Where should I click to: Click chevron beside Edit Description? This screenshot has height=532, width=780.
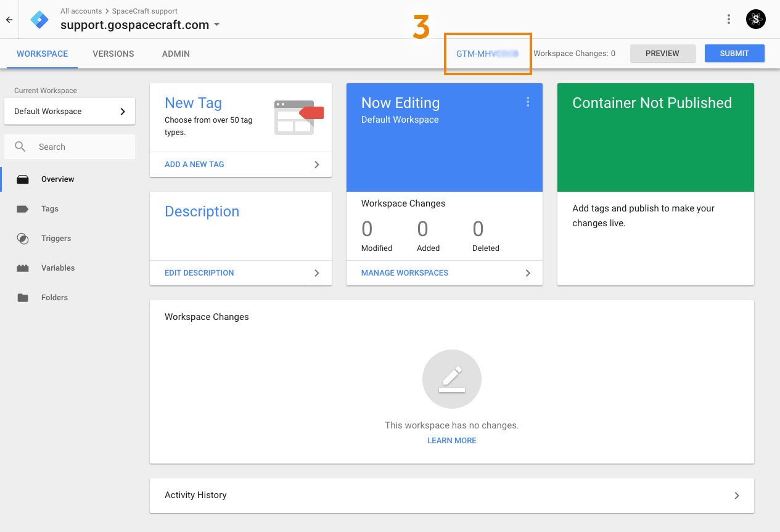coord(317,273)
